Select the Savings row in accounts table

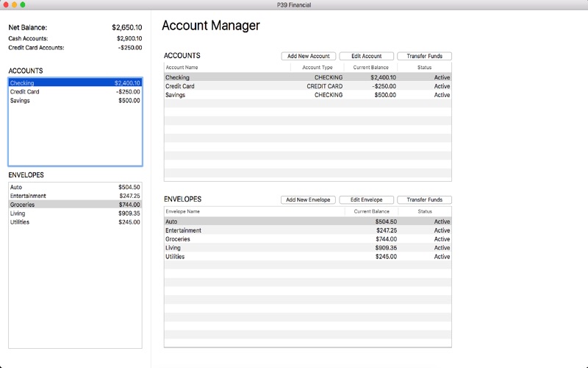tap(307, 95)
